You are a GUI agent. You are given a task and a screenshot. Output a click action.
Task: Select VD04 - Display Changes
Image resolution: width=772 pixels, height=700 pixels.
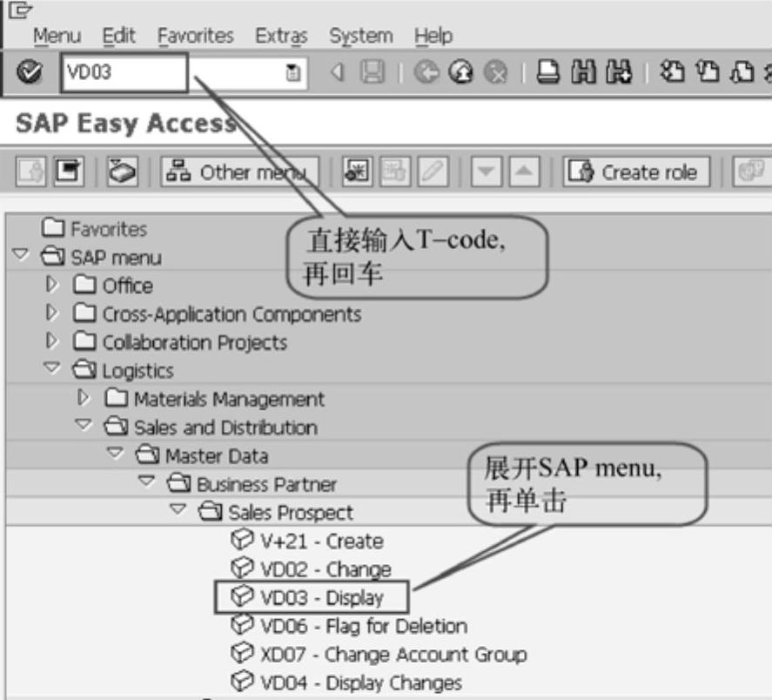346,683
